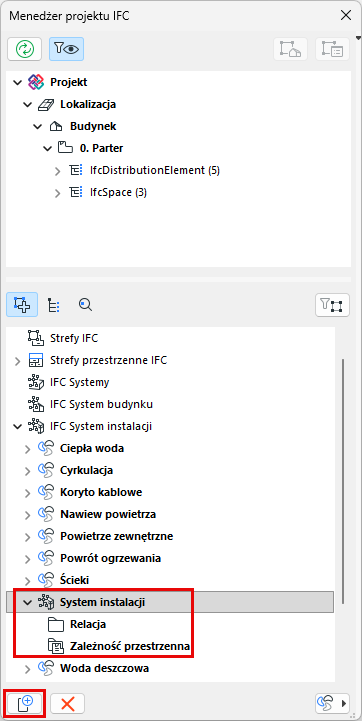This screenshot has height=721, width=362.
Task: Expand the IfcSpace (3) node
Action: point(57,193)
